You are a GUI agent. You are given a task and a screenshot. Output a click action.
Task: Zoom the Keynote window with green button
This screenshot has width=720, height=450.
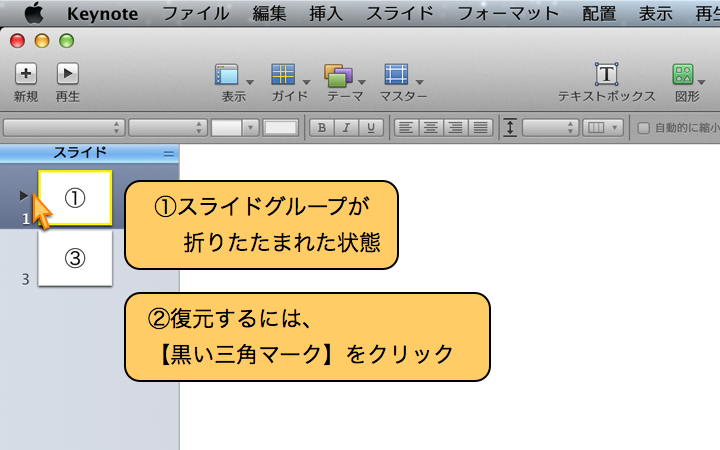pyautogui.click(x=67, y=41)
